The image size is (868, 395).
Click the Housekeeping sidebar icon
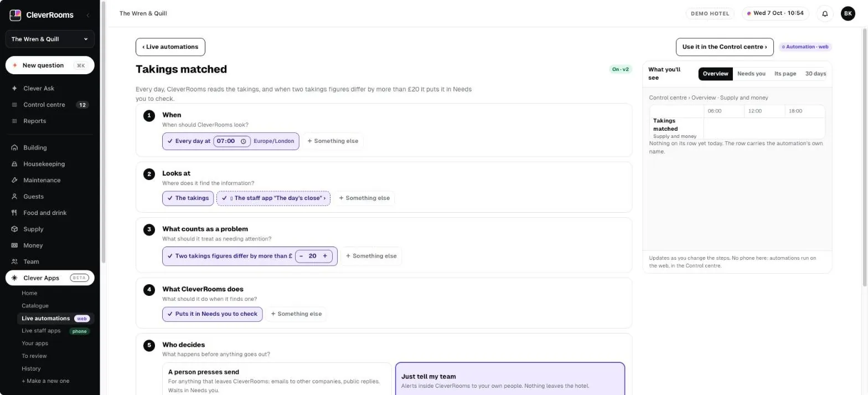point(14,164)
